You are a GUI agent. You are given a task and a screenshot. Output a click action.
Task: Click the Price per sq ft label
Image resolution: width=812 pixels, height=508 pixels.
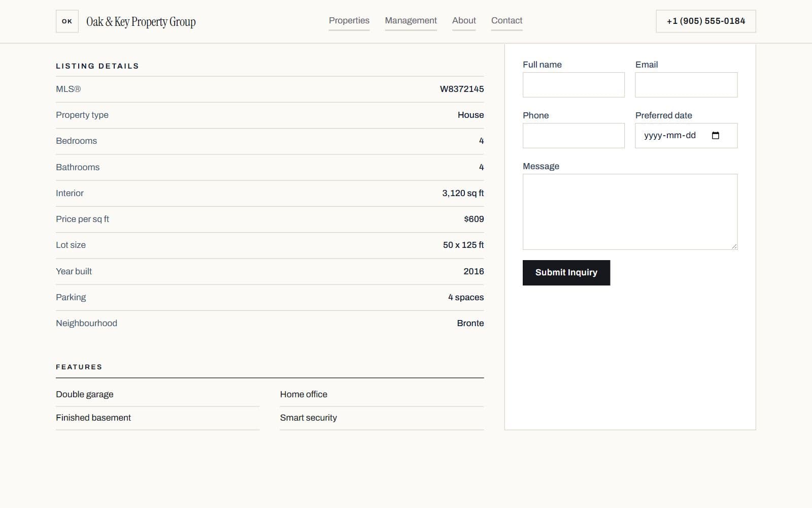(82, 219)
